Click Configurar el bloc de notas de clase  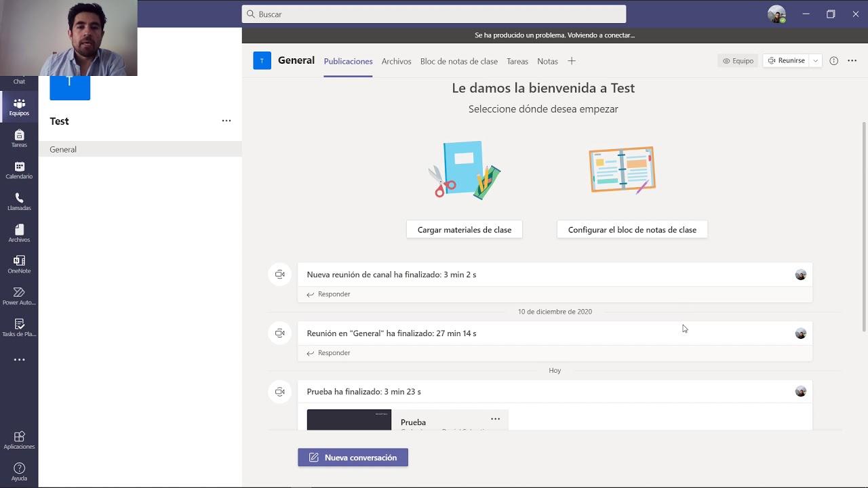tap(632, 230)
